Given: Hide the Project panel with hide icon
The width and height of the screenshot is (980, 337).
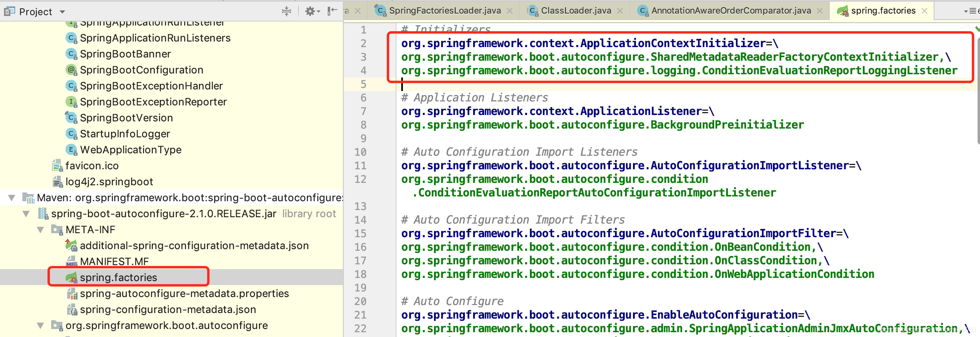Looking at the screenshot, I should pos(332,11).
